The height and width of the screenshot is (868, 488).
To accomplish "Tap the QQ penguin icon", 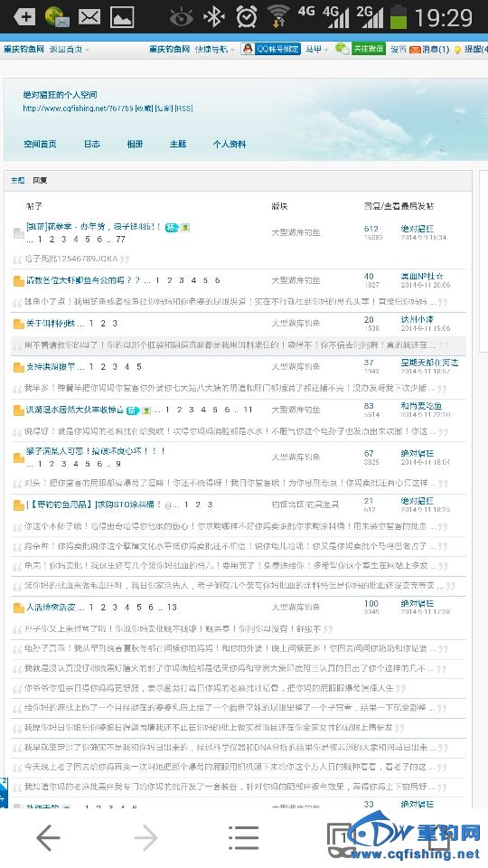I will pos(248,49).
